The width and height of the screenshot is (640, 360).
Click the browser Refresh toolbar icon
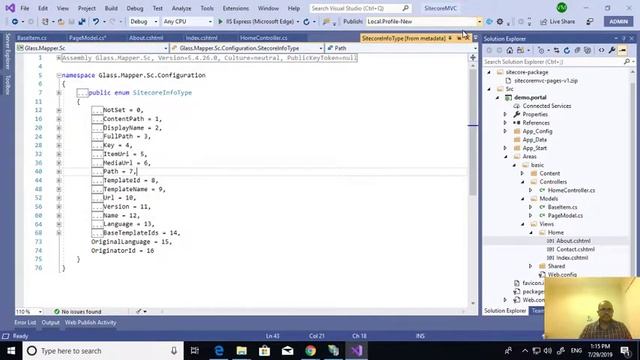coord(307,22)
